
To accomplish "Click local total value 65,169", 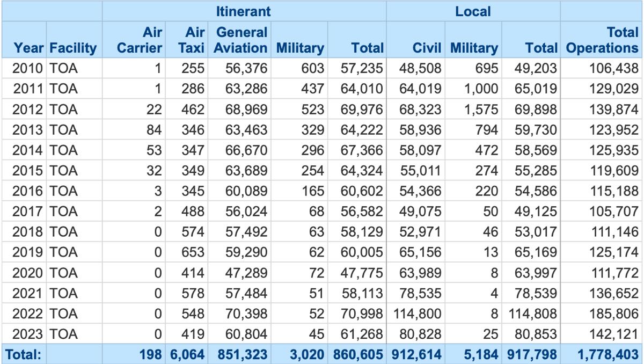I will click(x=535, y=251).
